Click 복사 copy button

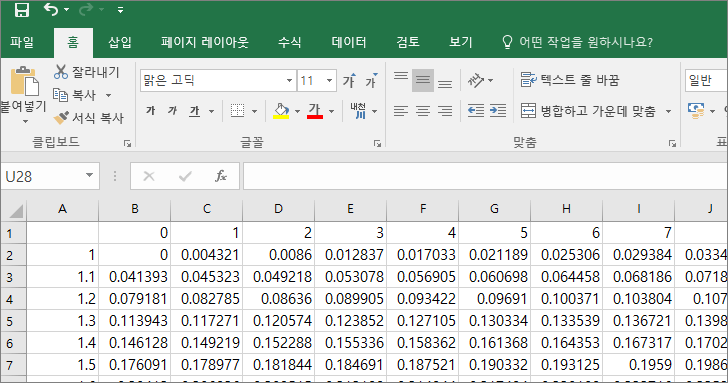pos(75,95)
